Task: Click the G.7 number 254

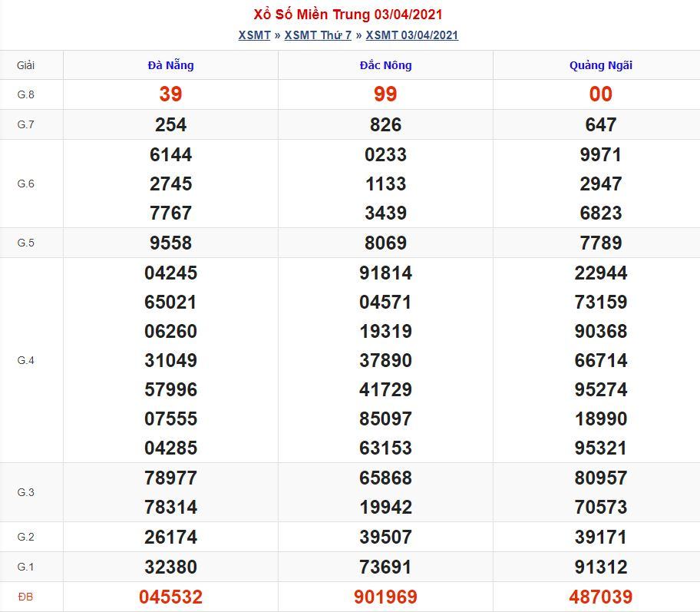Action: coord(171,124)
